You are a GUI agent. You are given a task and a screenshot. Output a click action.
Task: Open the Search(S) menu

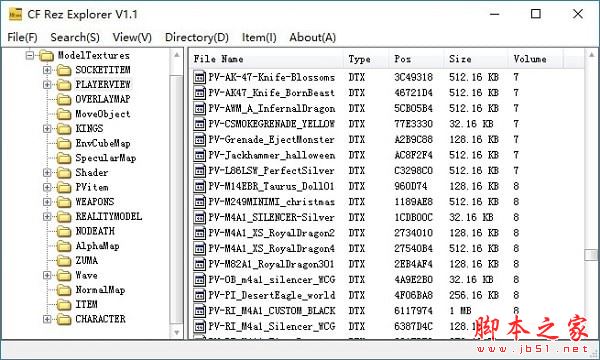pos(75,37)
